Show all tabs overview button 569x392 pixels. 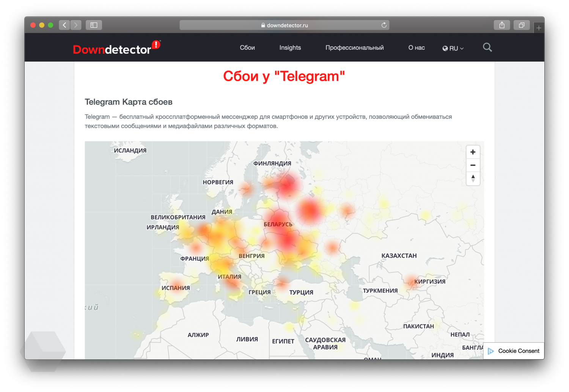point(522,25)
